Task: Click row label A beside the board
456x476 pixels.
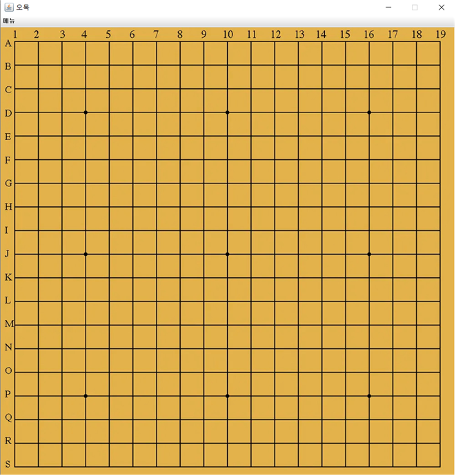Action: point(8,43)
